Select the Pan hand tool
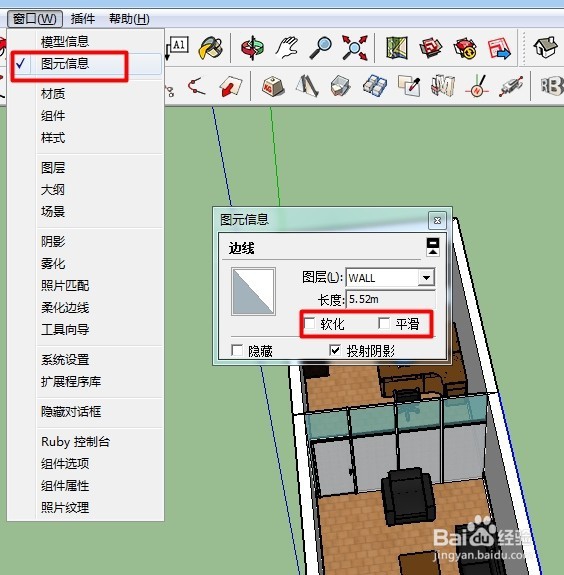 (287, 48)
